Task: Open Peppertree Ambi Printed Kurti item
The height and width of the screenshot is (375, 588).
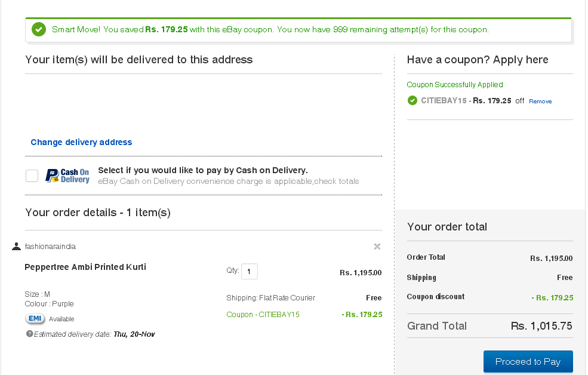Action: [85, 267]
